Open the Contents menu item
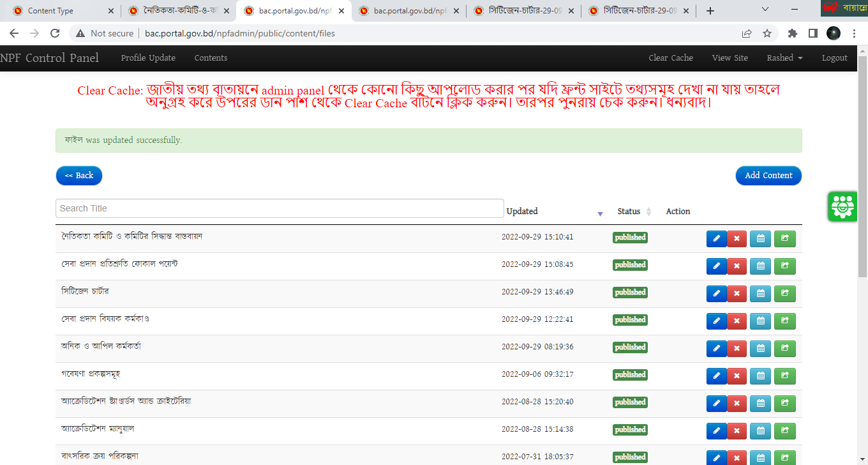This screenshot has height=465, width=868. pos(211,57)
